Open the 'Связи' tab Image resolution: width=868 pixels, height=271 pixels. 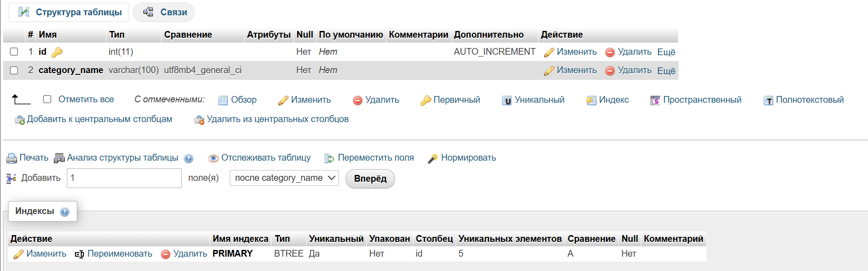(164, 12)
